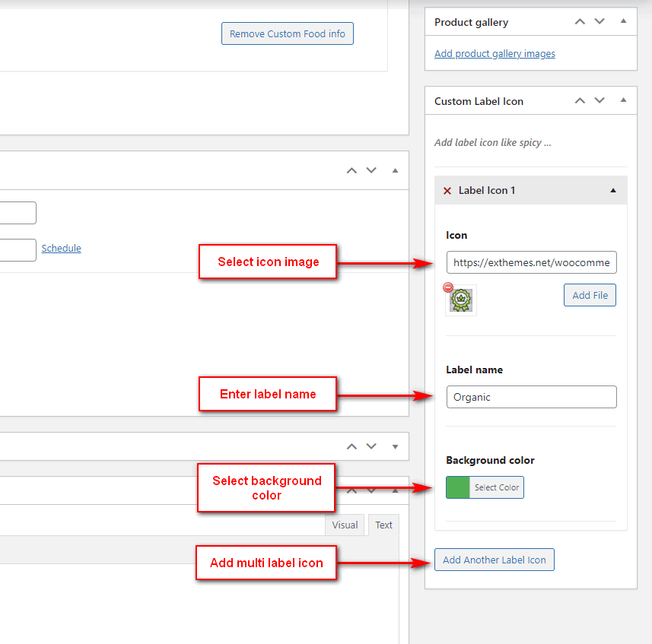The height and width of the screenshot is (644, 652).
Task: Collapse the Label Icon 1 section
Action: (613, 191)
